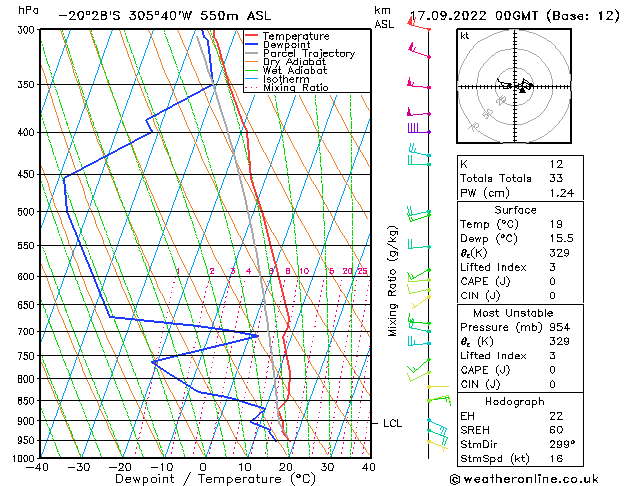This screenshot has height=486, width=629.
Task: Click the 'hPa' pressure unit label
Action: [28, 10]
